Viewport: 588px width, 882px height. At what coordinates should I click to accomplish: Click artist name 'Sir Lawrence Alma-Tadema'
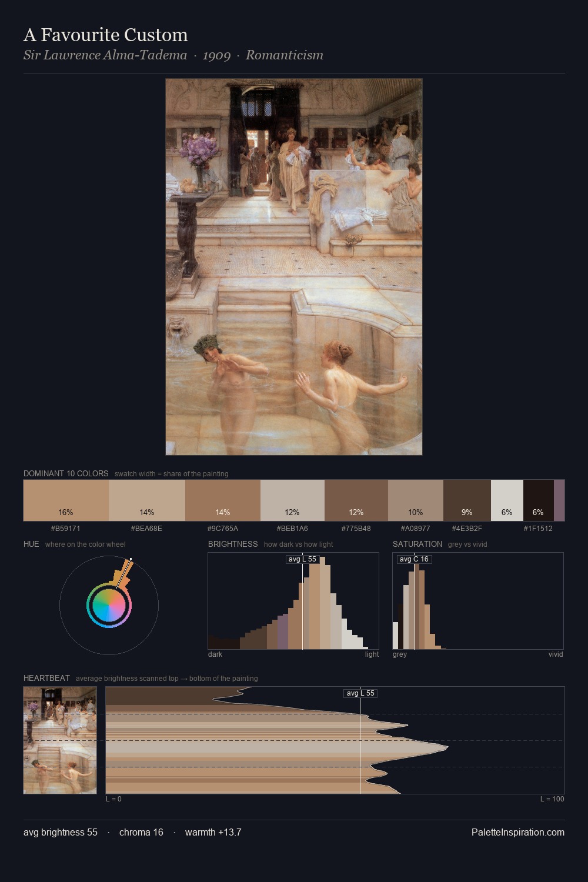[x=105, y=55]
